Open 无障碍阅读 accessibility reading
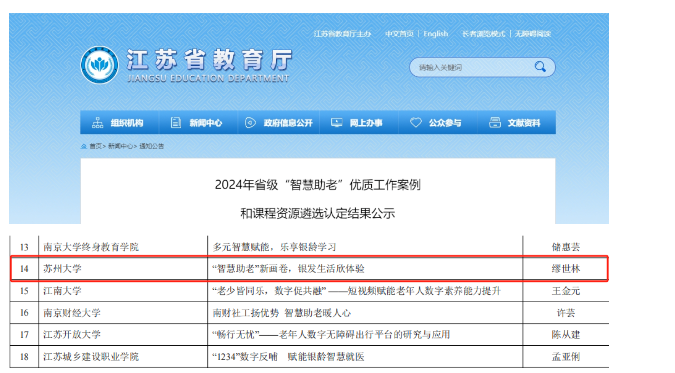 (x=533, y=34)
